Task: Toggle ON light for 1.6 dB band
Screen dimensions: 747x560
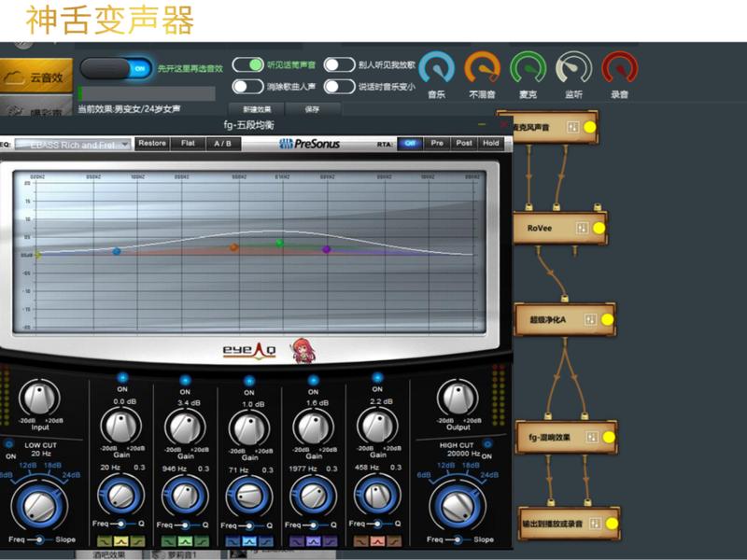Action: [313, 380]
